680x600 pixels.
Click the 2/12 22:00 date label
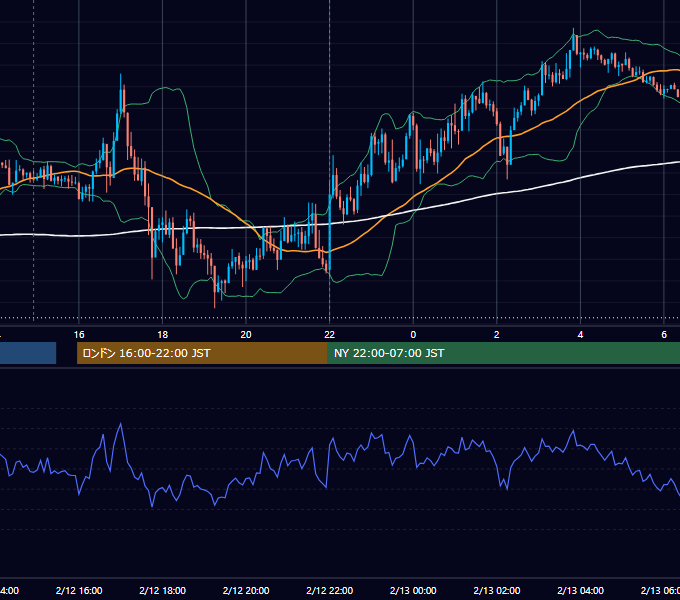(x=330, y=590)
